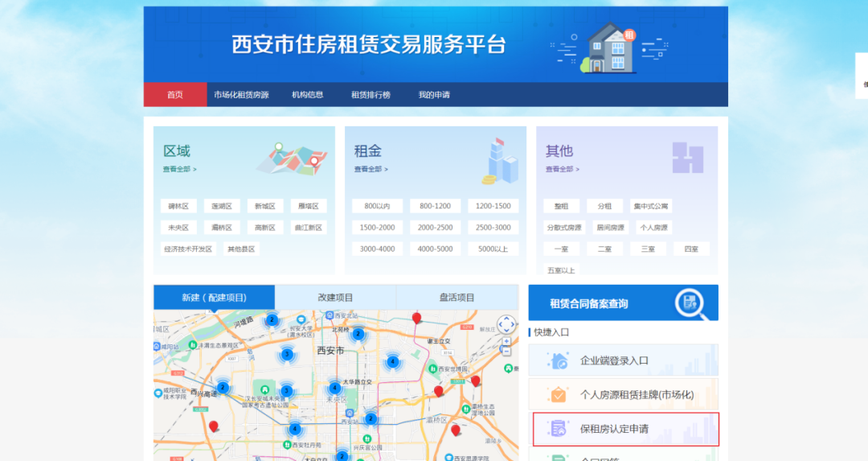Switch to the 盘活项目 map tab
The height and width of the screenshot is (461, 868).
pos(457,298)
